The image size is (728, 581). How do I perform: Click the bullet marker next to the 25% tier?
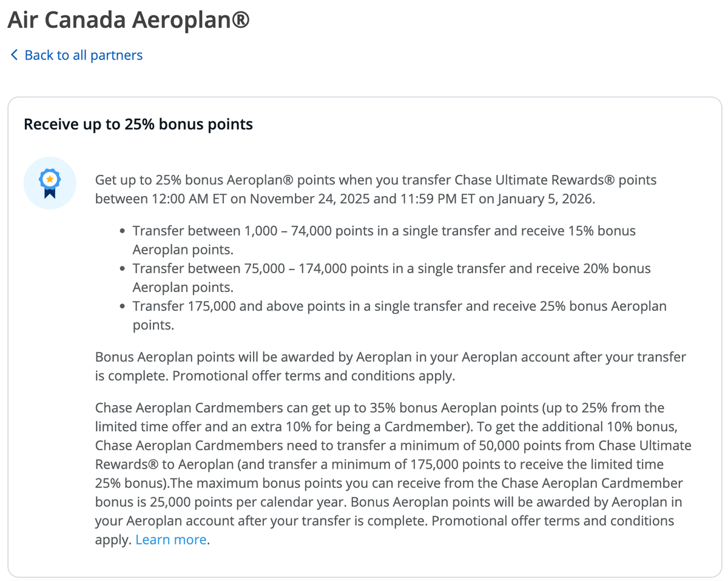[121, 307]
